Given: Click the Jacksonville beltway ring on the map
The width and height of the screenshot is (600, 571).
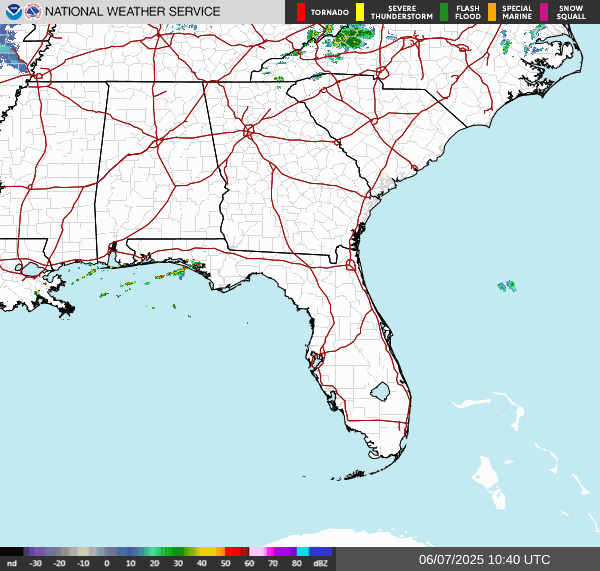Looking at the screenshot, I should [x=351, y=264].
